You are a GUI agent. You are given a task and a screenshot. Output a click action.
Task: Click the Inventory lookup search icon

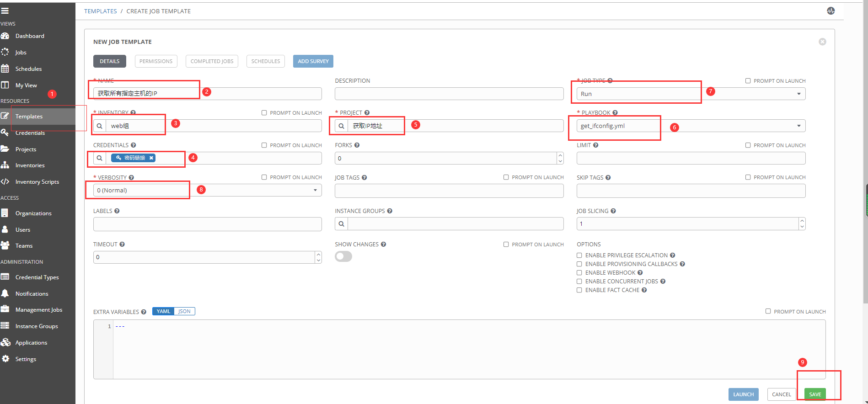[x=99, y=126]
